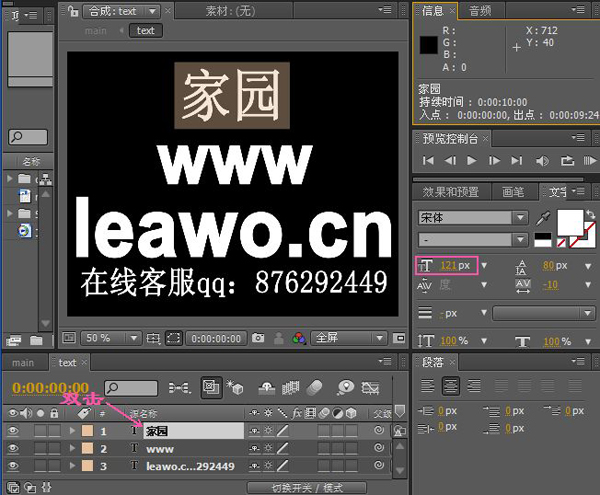Enable draft 3D icon in timeline
The height and width of the screenshot is (495, 600).
click(235, 388)
